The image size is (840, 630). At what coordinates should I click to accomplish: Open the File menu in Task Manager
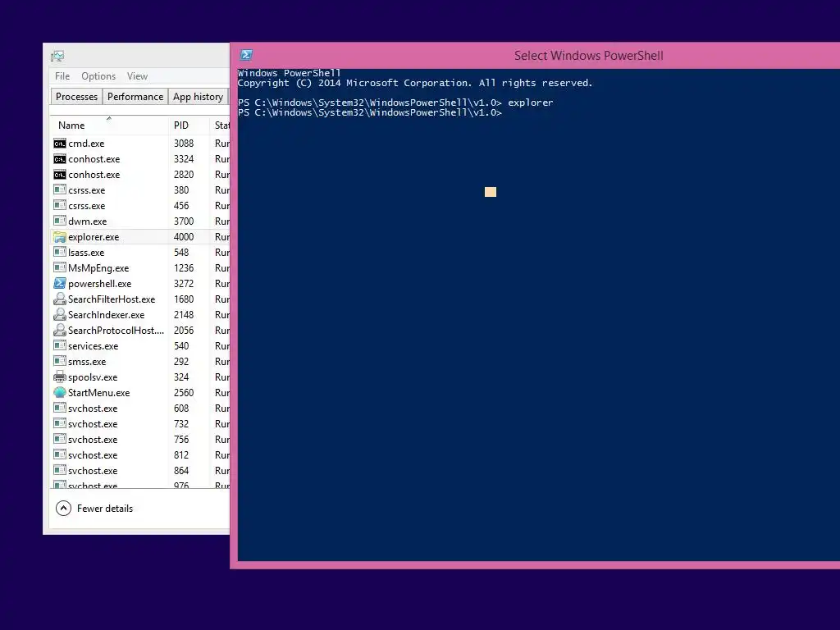(x=62, y=76)
